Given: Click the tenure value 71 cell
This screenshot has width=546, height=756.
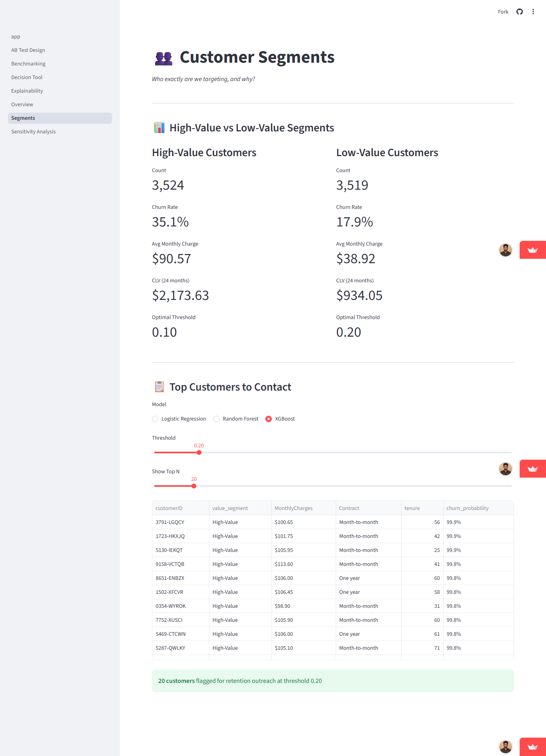Looking at the screenshot, I should click(422, 648).
